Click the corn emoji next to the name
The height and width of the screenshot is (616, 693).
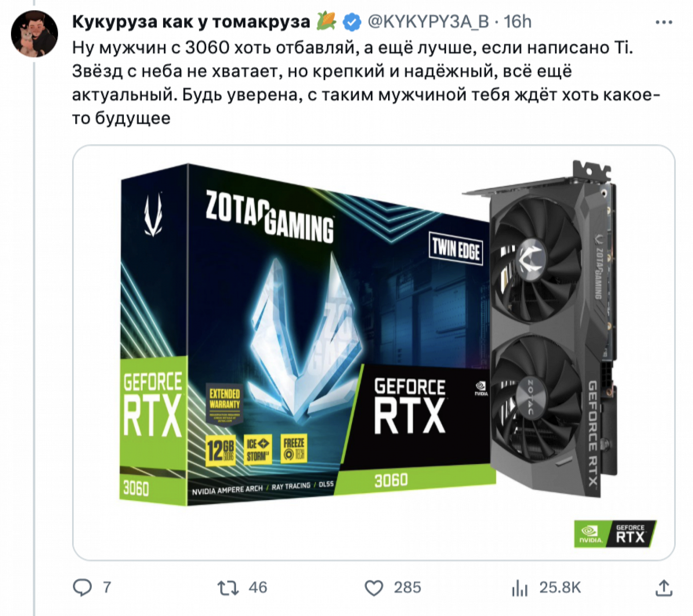tap(326, 21)
